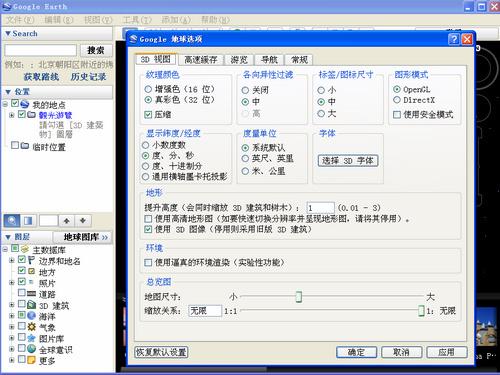The image size is (500, 375).
Task: Open the 工具 menu
Action: click(137, 20)
